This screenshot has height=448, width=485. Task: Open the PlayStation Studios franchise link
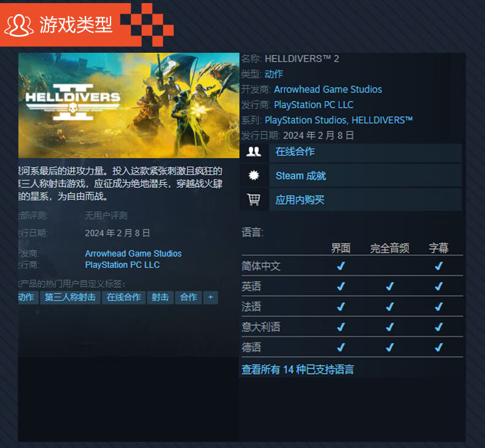click(x=305, y=120)
